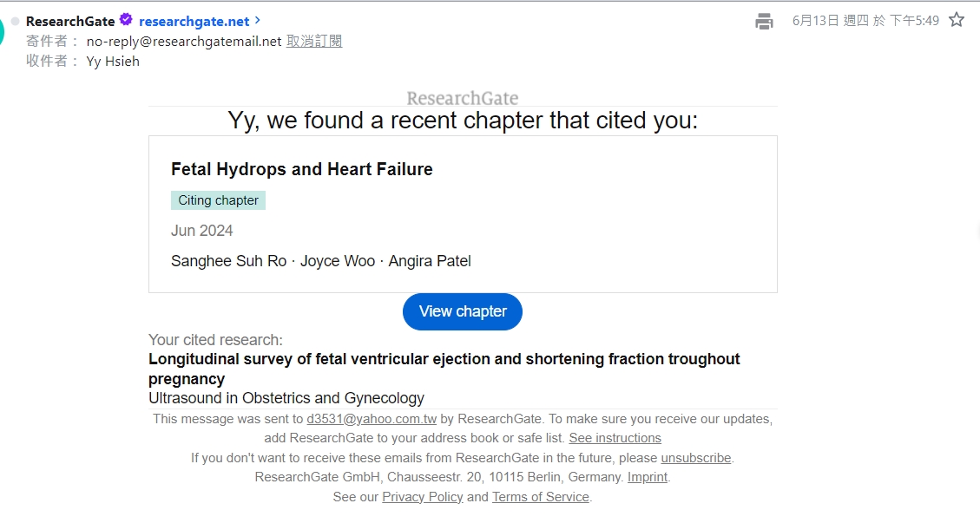Image resolution: width=980 pixels, height=523 pixels.
Task: Open the See instructions link
Action: [615, 438]
